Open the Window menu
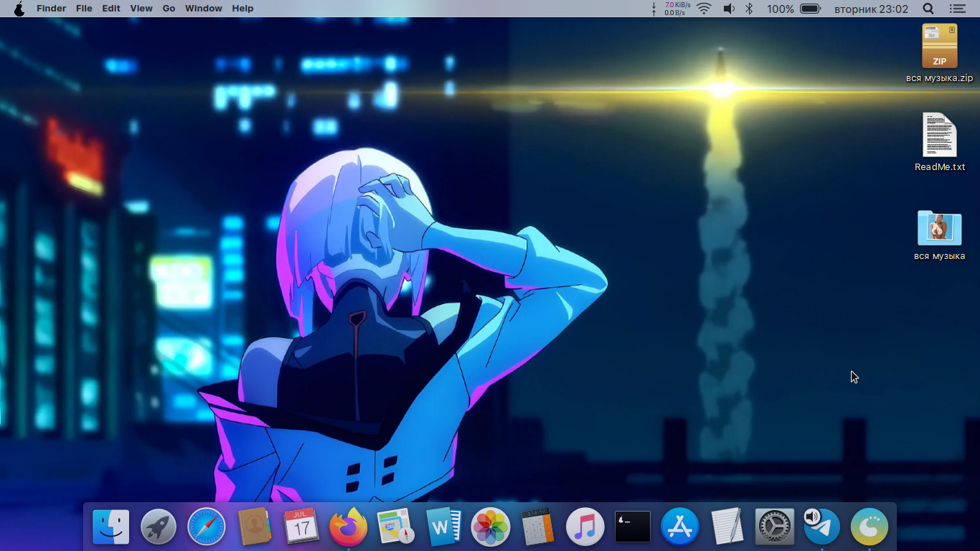980x551 pixels. point(204,9)
